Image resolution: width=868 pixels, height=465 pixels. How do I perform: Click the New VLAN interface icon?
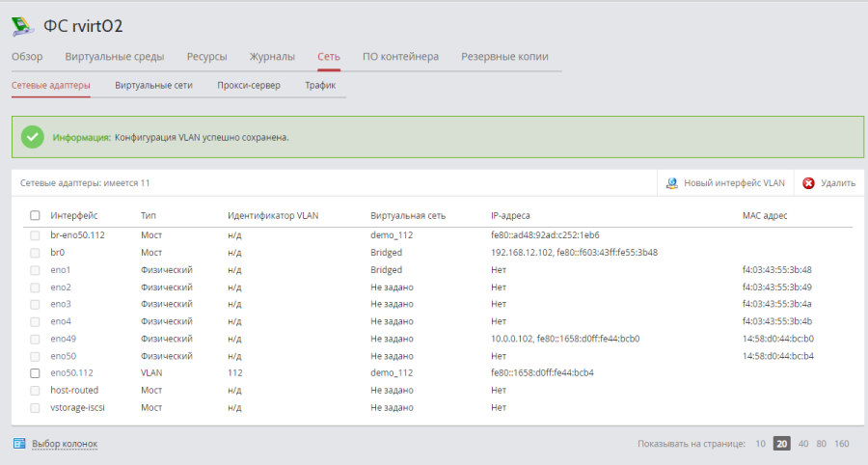pos(672,182)
